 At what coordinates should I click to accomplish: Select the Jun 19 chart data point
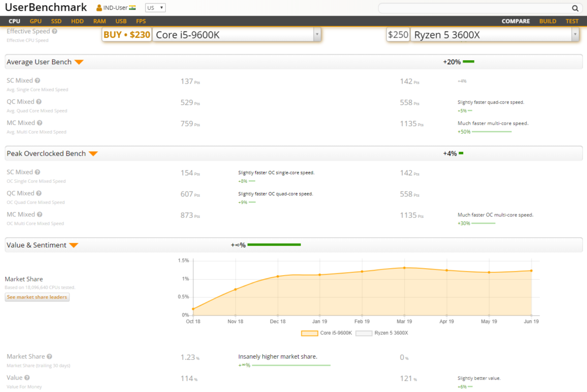tap(531, 271)
